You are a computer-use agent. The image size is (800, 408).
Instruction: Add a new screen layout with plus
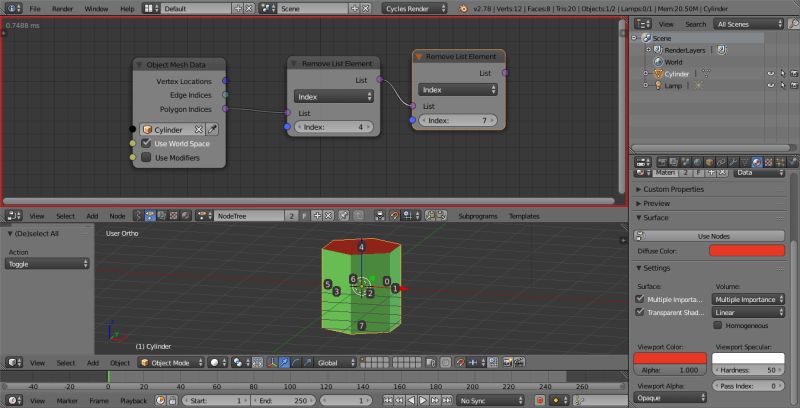[238, 9]
